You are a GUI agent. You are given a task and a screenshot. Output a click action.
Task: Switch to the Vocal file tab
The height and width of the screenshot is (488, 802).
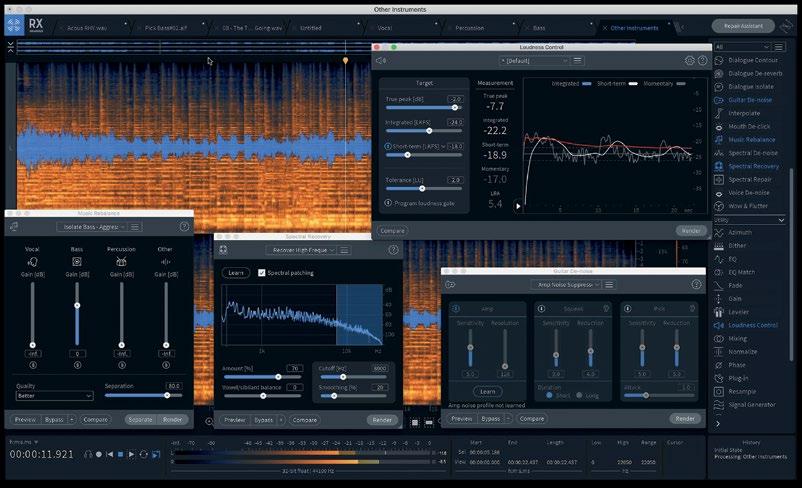click(385, 28)
